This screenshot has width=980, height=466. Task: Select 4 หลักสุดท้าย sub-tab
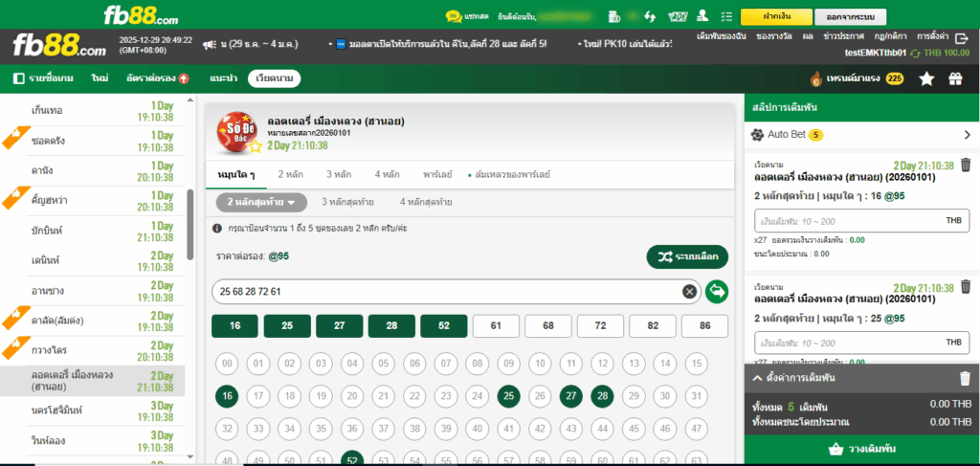point(426,203)
